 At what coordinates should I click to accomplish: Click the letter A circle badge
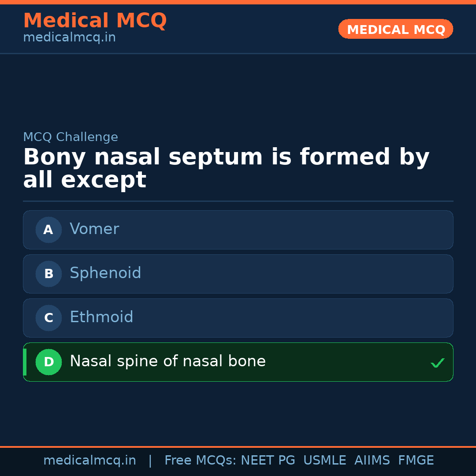click(48, 230)
